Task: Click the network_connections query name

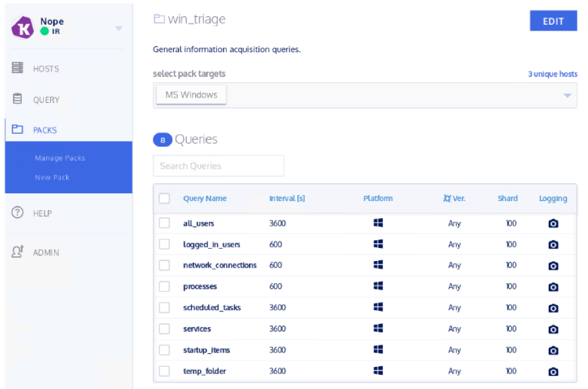Action: coord(220,266)
